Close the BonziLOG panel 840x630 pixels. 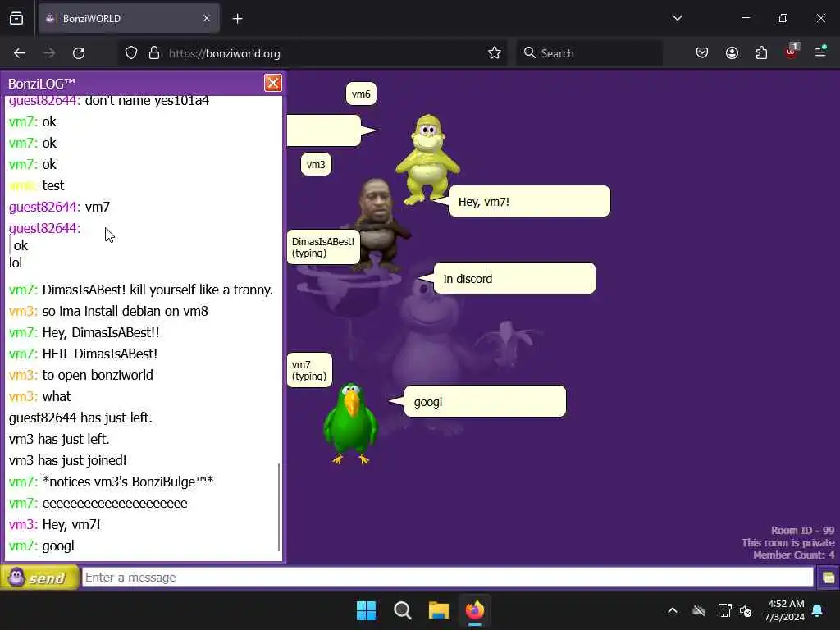pos(272,83)
